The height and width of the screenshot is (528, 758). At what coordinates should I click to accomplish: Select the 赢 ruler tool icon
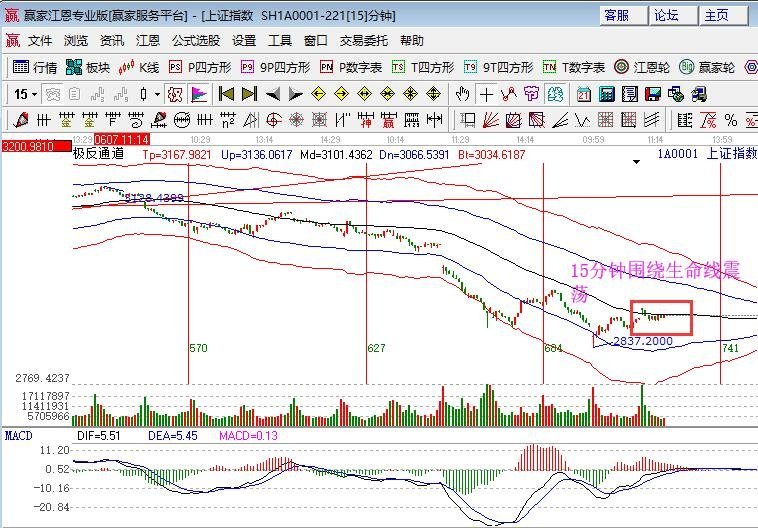tap(389, 120)
